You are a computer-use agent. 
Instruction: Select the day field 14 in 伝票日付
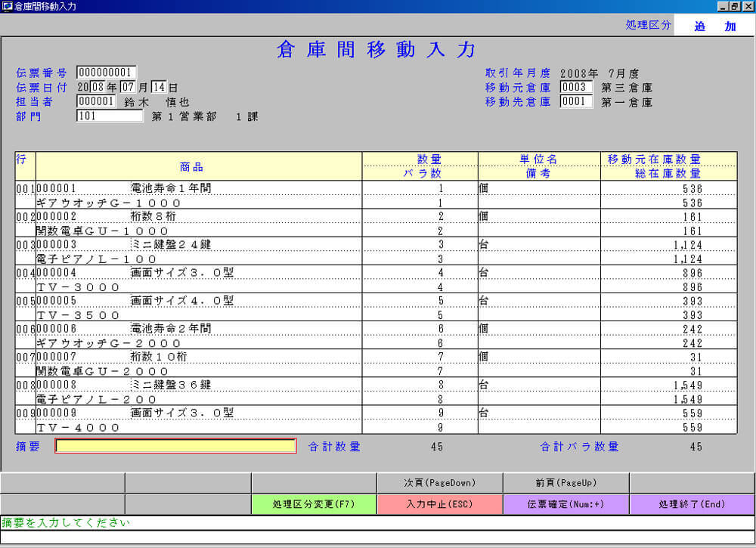coord(159,87)
